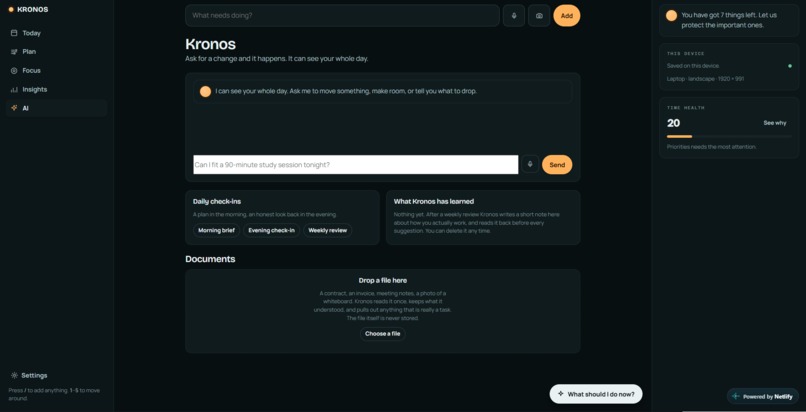806x412 pixels.
Task: Click the Insights bar-chart icon
Action: (14, 89)
